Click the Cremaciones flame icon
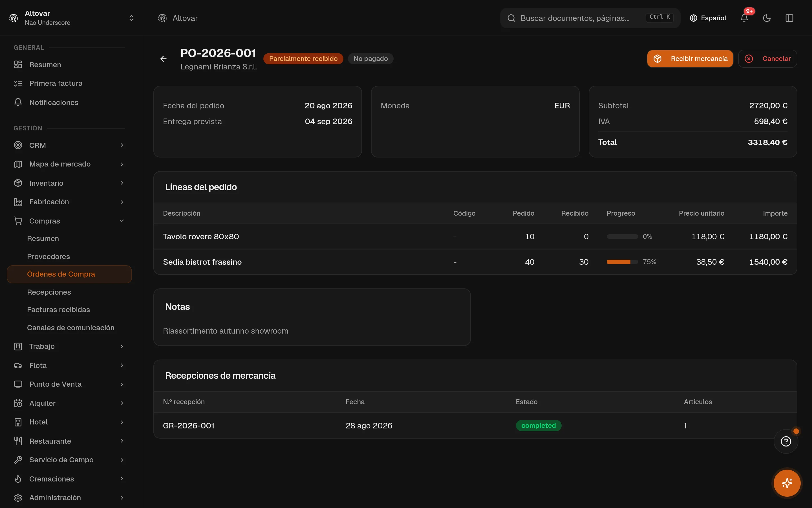 (18, 479)
